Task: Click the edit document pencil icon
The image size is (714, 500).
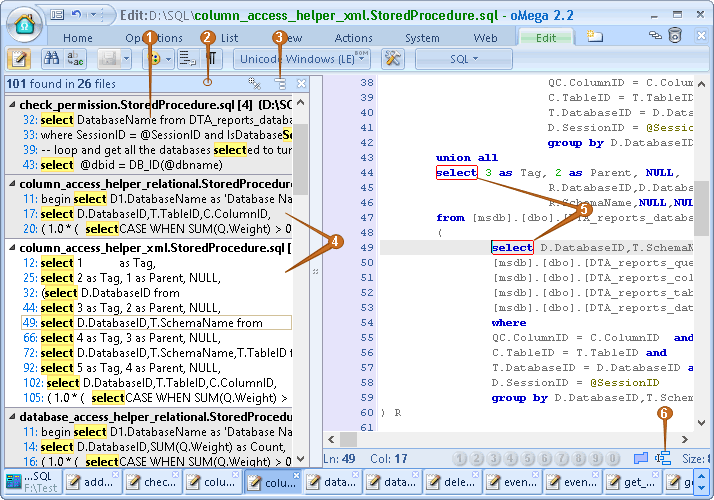Action: [19, 59]
